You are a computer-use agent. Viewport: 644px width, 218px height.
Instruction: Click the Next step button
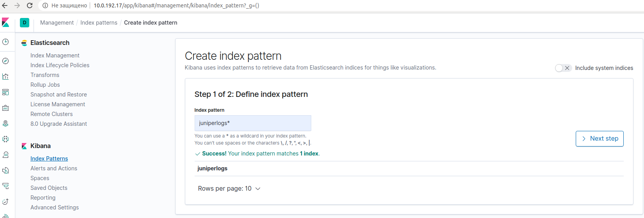point(600,139)
